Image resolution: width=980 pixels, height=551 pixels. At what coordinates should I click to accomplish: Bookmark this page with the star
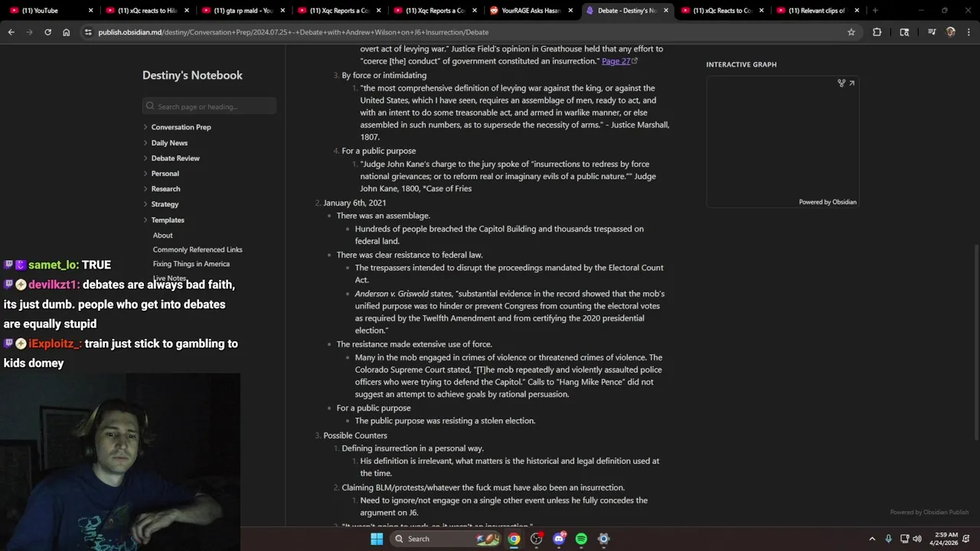click(x=851, y=32)
